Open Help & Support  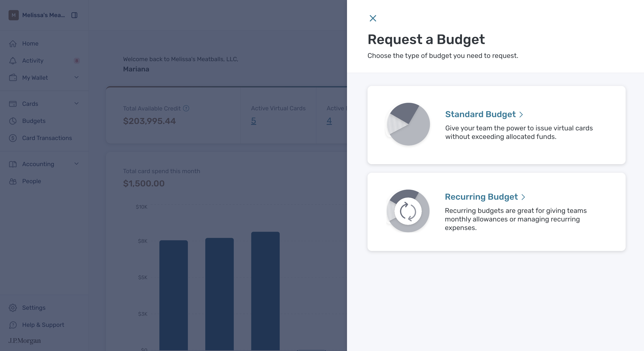[x=43, y=325]
